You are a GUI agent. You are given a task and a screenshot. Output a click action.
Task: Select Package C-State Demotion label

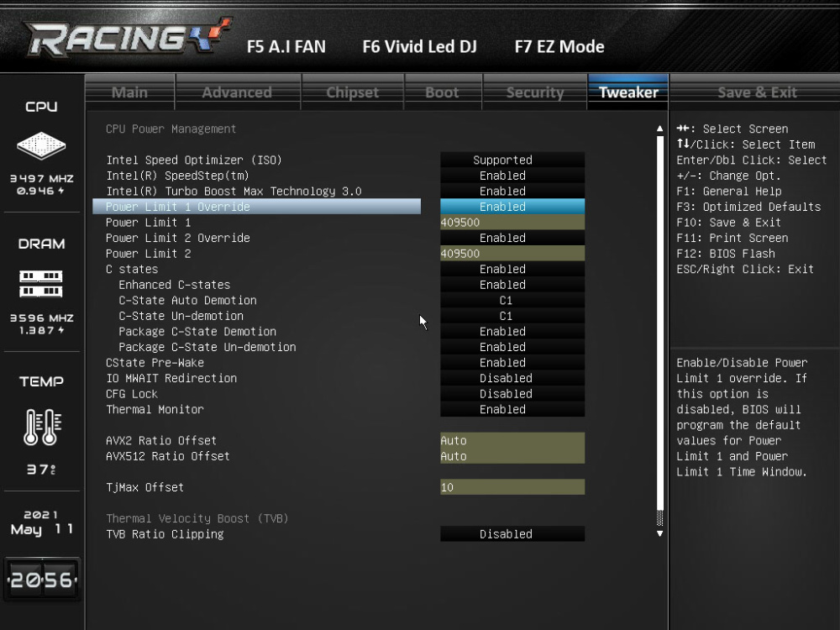click(x=197, y=331)
